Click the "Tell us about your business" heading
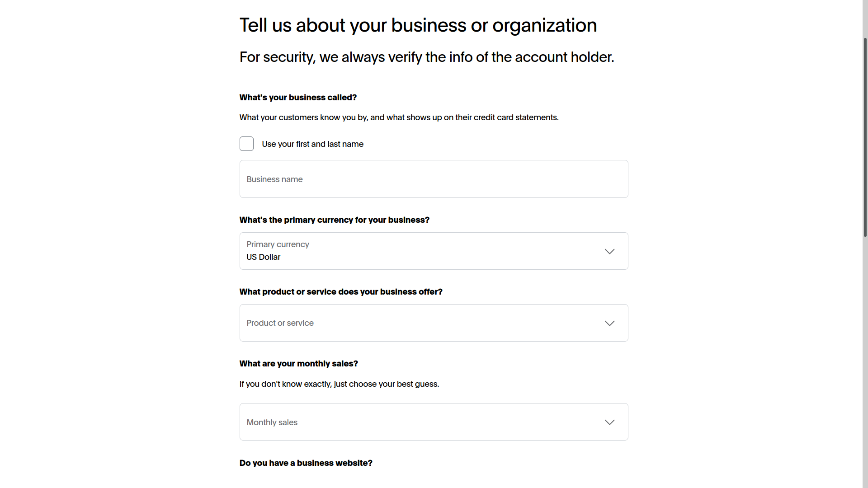The image size is (868, 488). coord(418,25)
